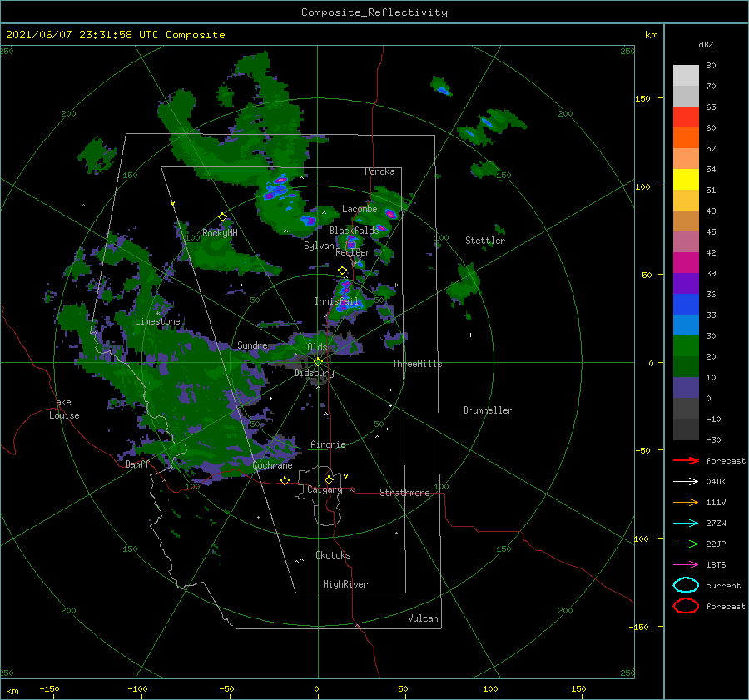Click the Limestone label
Image resolution: width=749 pixels, height=700 pixels.
(157, 321)
